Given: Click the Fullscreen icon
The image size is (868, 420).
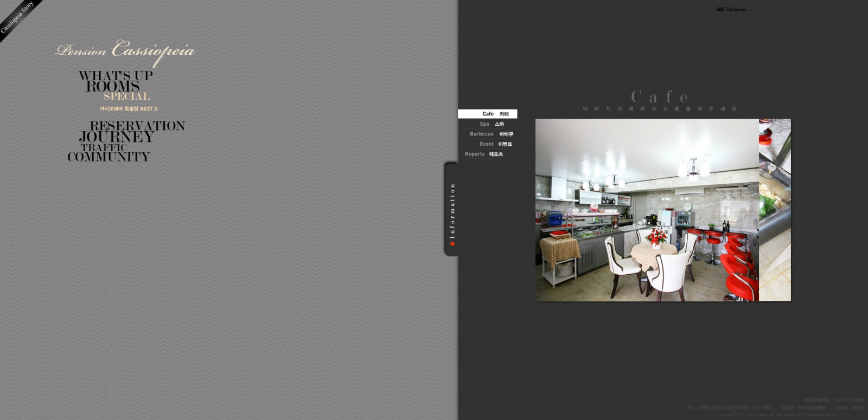Looking at the screenshot, I should (x=720, y=9).
